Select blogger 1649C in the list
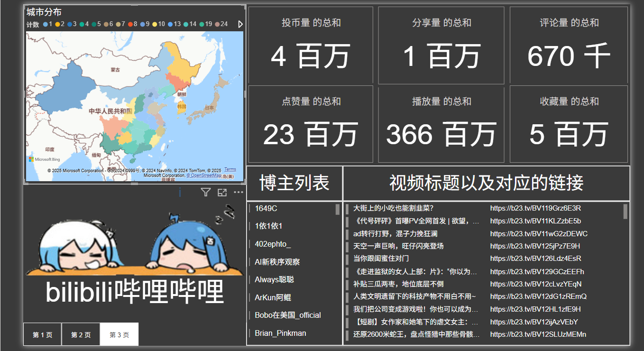This screenshot has width=644, height=351. [266, 208]
